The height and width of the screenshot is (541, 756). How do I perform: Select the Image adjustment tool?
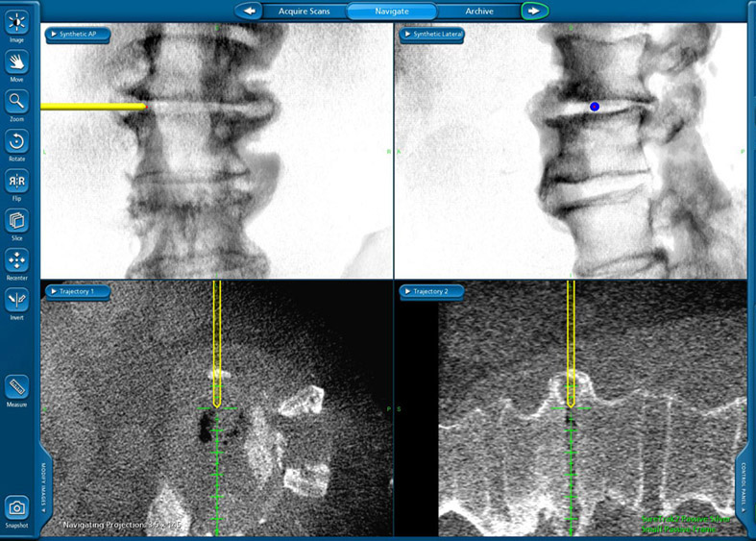(17, 21)
